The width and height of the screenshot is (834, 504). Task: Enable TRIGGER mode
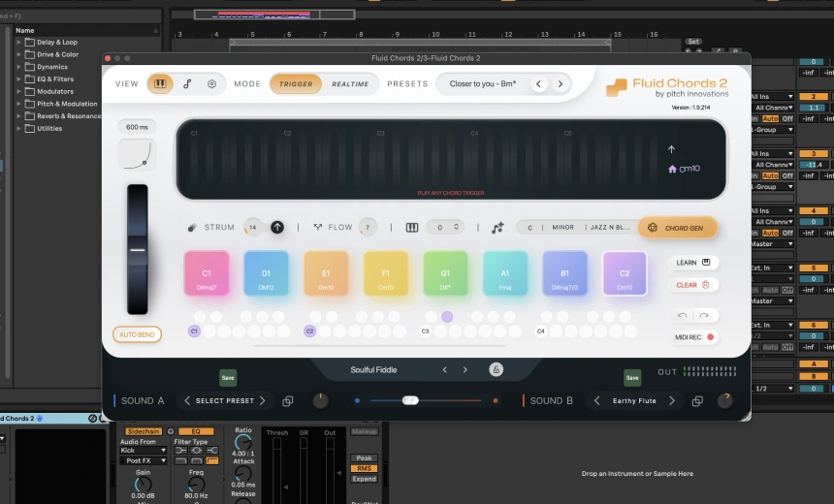296,84
